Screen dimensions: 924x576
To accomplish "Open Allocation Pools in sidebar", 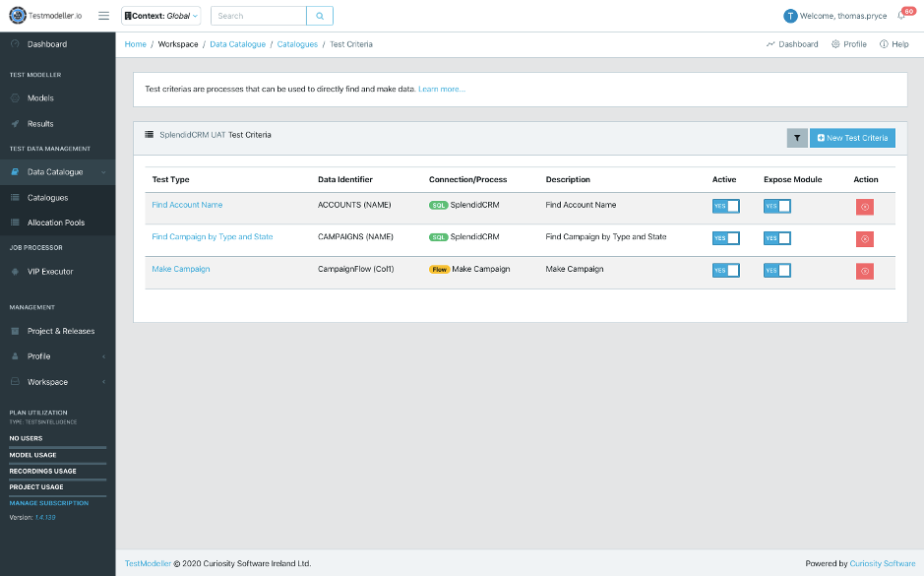I will pyautogui.click(x=56, y=223).
